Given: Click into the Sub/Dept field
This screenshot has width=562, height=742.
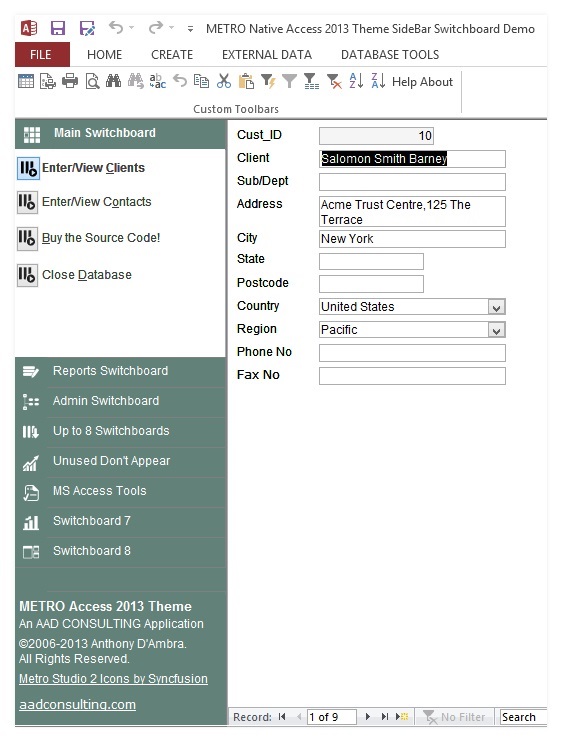Looking at the screenshot, I should click(x=412, y=182).
